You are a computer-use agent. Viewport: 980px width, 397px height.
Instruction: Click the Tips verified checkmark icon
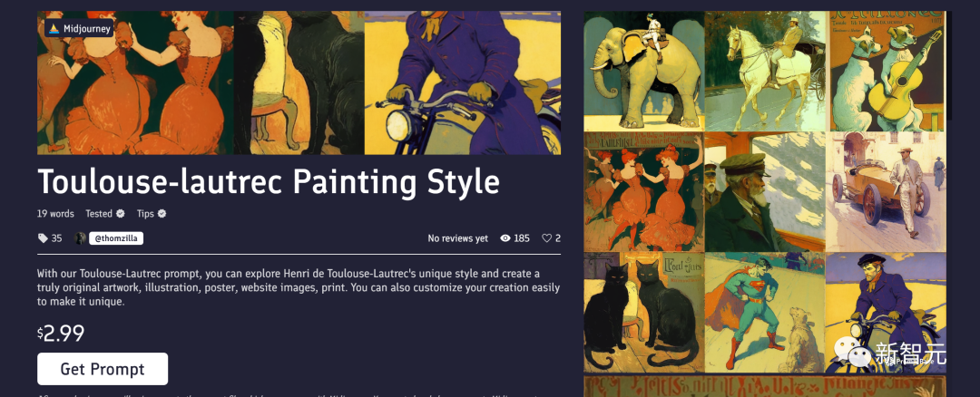pyautogui.click(x=162, y=214)
